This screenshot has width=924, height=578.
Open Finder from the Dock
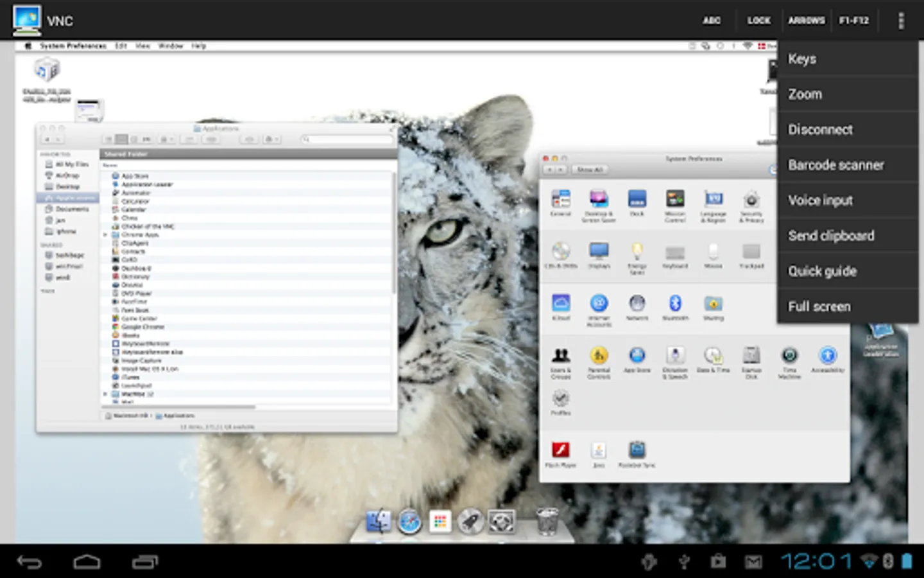tap(379, 521)
